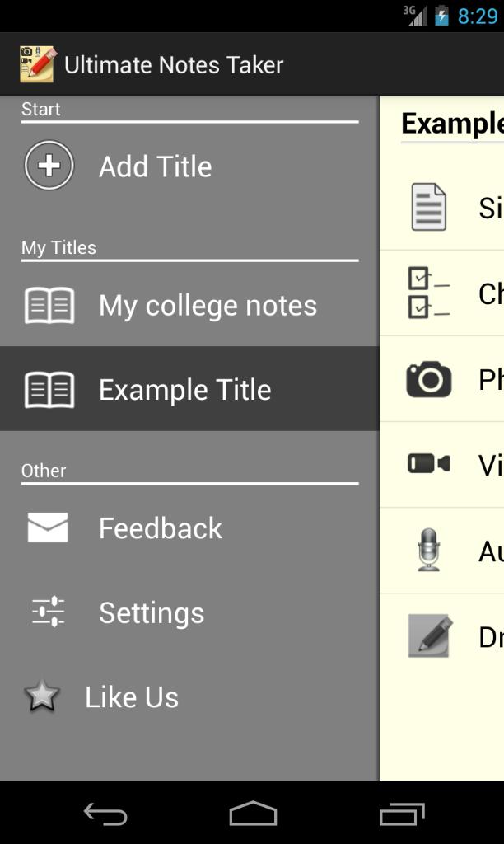
Task: Tap the camera icon to add a photo
Action: tap(427, 380)
